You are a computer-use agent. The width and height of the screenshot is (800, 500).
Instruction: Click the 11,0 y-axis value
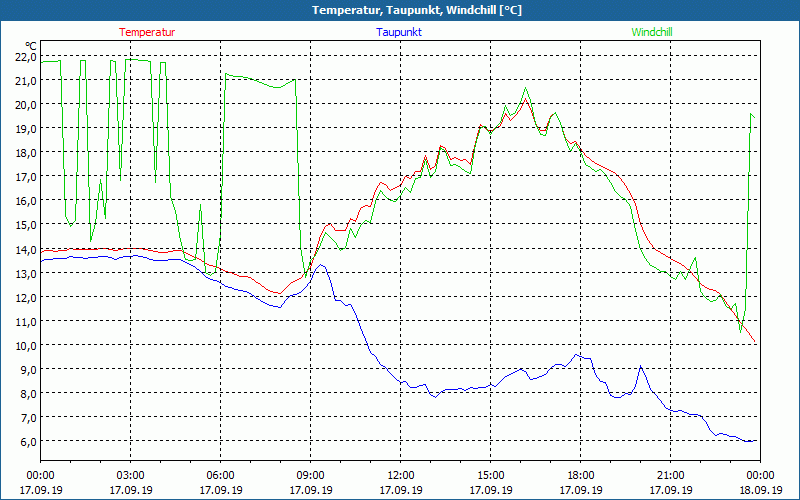pyautogui.click(x=26, y=321)
